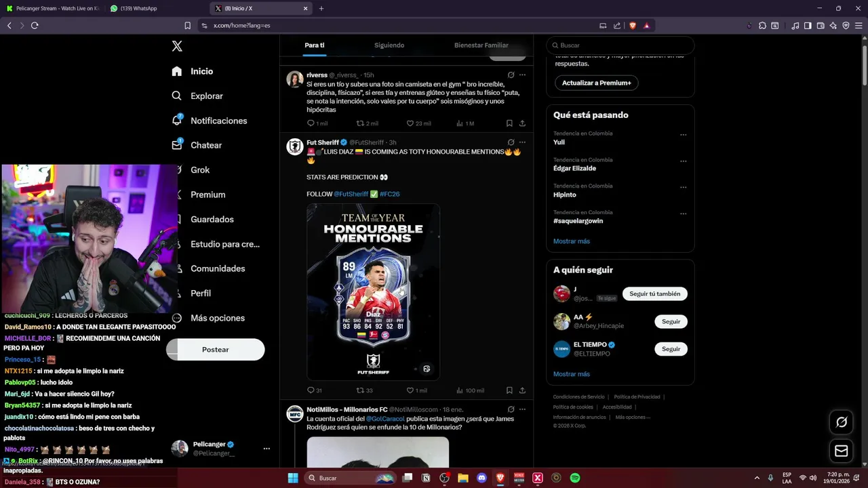Open Brave Leo AI icon

tap(833, 25)
